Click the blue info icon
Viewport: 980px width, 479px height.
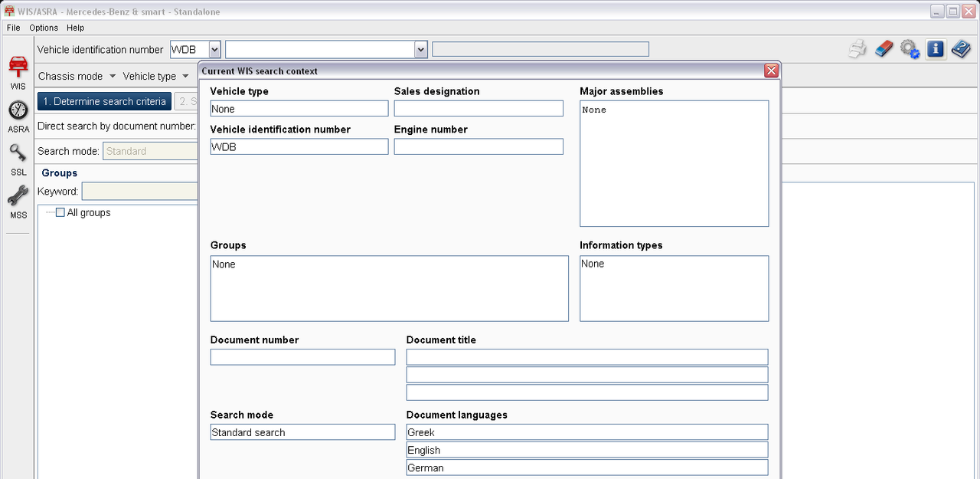[935, 49]
